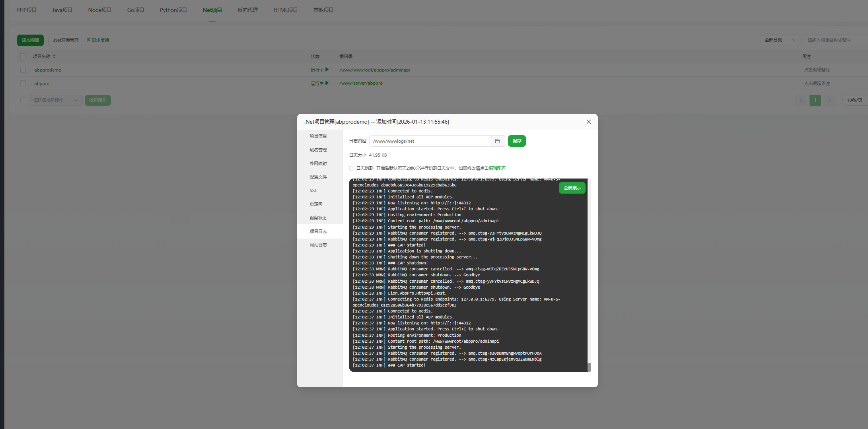Click the folder browse icon for log path
Screen dimensions: 868x429
coord(497,141)
